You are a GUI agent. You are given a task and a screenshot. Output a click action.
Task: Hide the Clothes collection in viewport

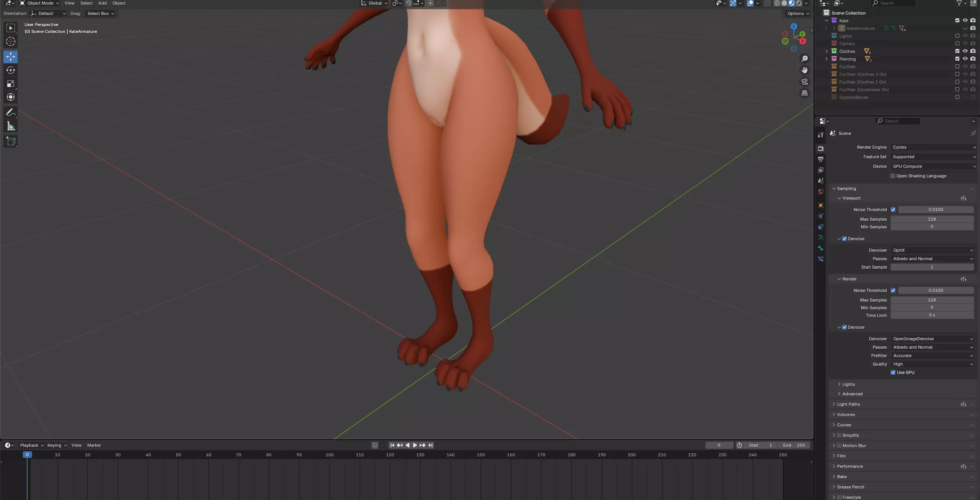(x=965, y=51)
